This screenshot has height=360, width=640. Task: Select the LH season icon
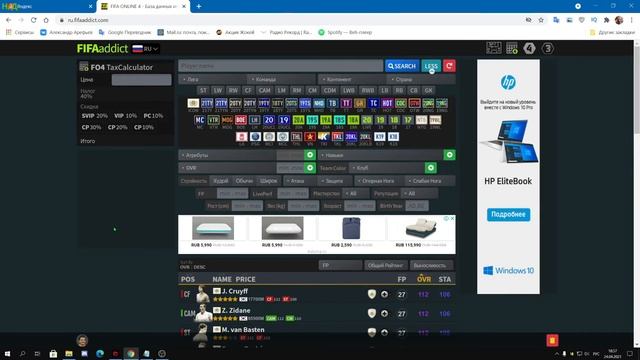click(255, 120)
